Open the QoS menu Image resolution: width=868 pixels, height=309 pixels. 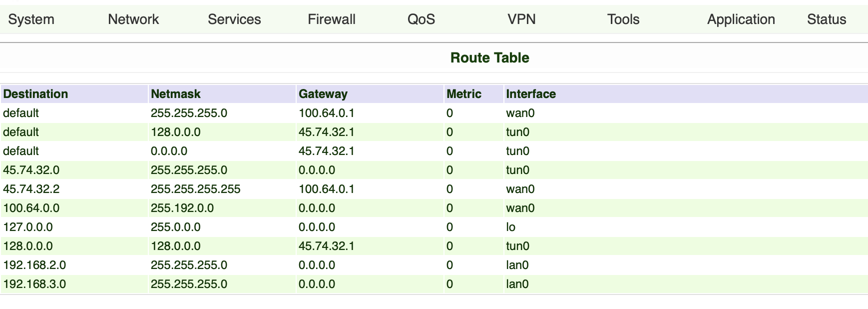coord(421,19)
